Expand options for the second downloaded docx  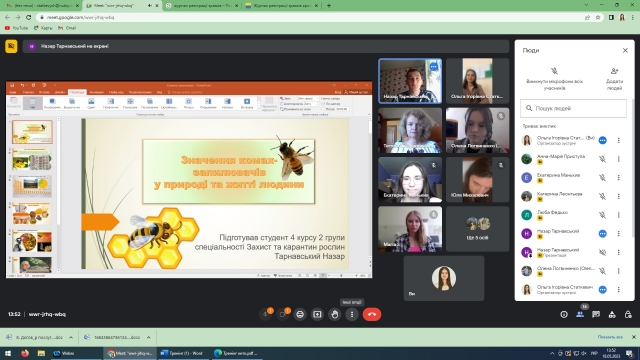[x=149, y=337]
